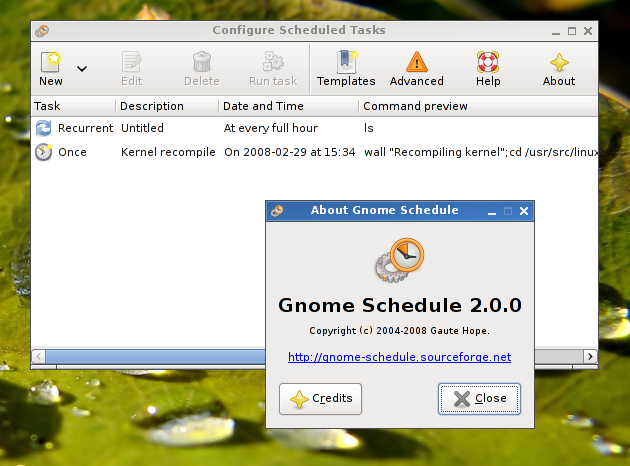Sort by the Description column header
The height and width of the screenshot is (466, 630).
point(167,106)
